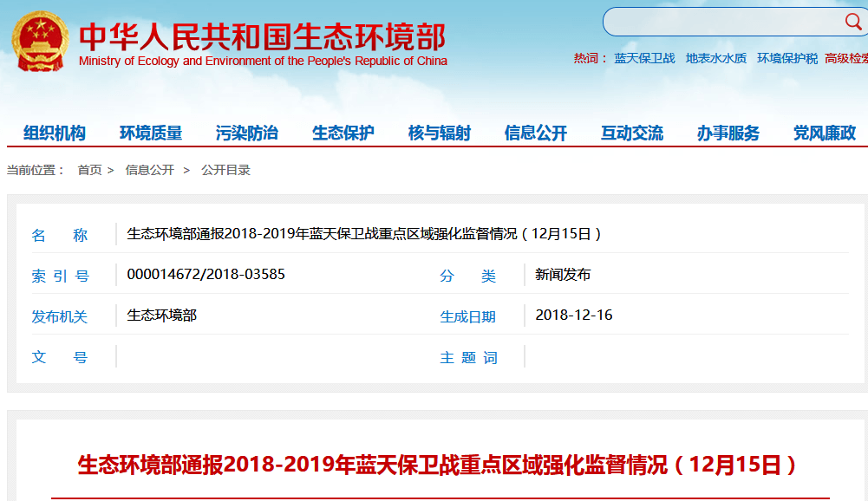
Task: Open the 环境质量 menu
Action: (151, 133)
